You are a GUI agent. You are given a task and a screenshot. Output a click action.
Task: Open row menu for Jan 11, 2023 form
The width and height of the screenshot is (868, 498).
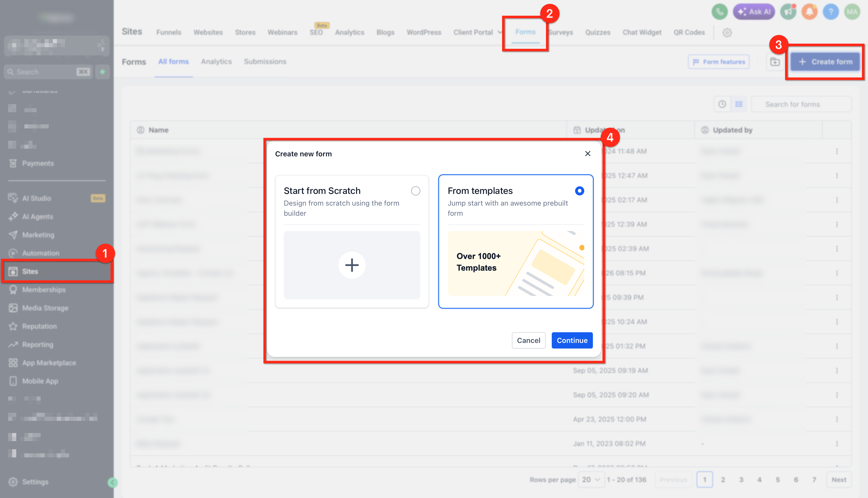837,444
